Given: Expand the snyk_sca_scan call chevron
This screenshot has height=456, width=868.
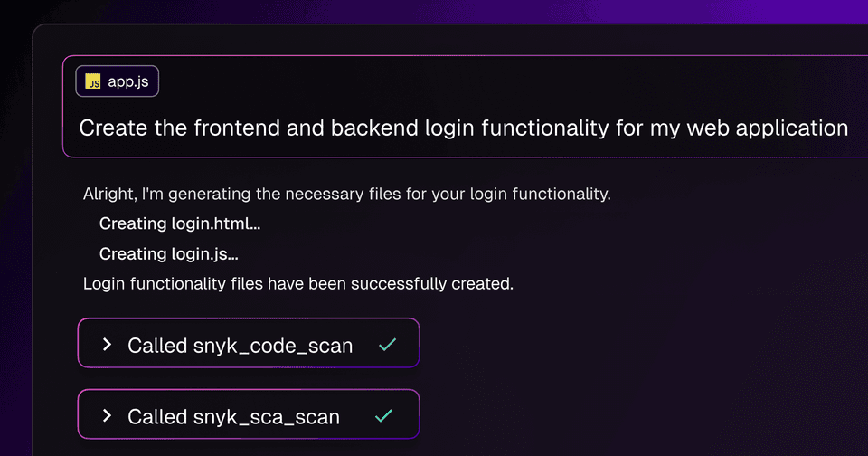Looking at the screenshot, I should (107, 415).
